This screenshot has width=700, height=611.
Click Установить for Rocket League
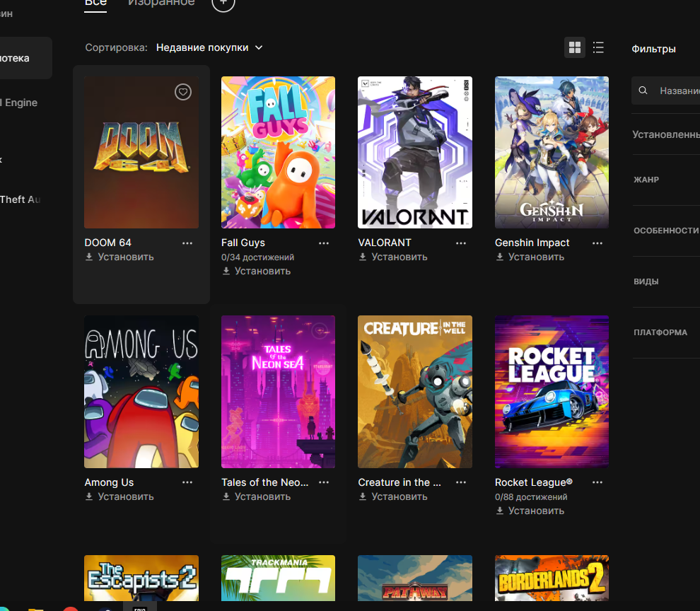coord(536,511)
